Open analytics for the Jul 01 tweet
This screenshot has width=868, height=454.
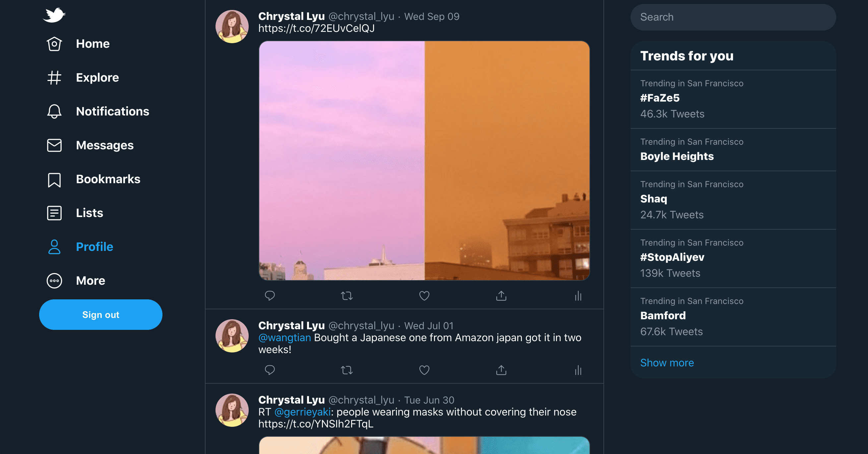point(578,370)
